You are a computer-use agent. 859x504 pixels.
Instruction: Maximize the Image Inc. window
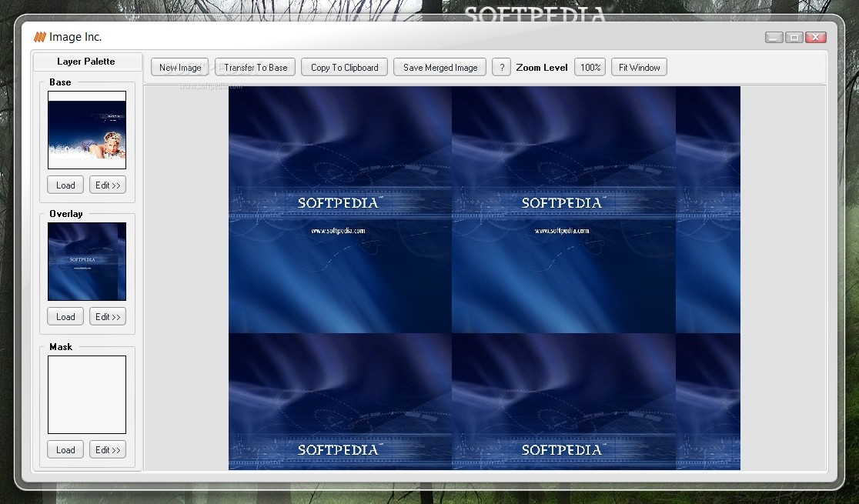click(794, 37)
